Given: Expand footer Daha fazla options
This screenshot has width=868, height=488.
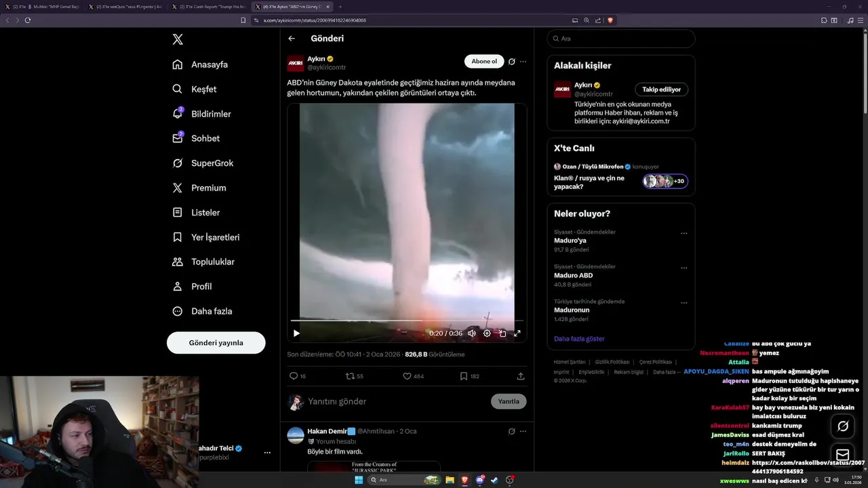Looking at the screenshot, I should (x=667, y=372).
